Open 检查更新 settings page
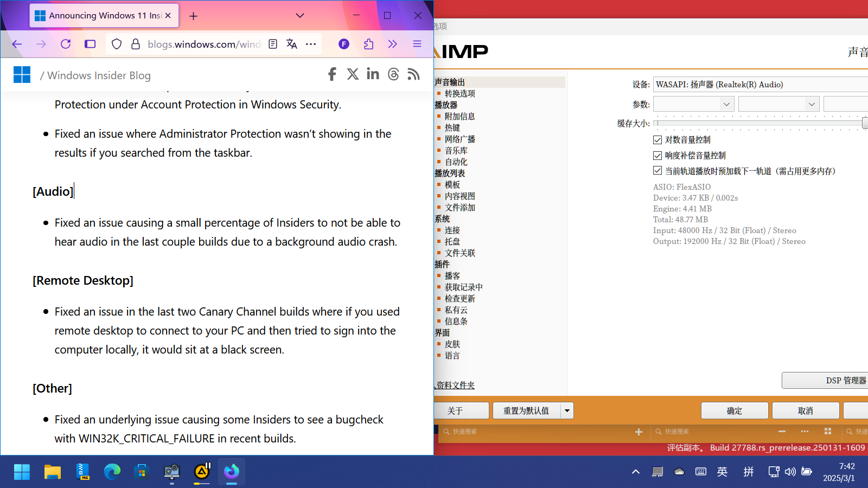Viewport: 868px width, 488px height. (460, 298)
